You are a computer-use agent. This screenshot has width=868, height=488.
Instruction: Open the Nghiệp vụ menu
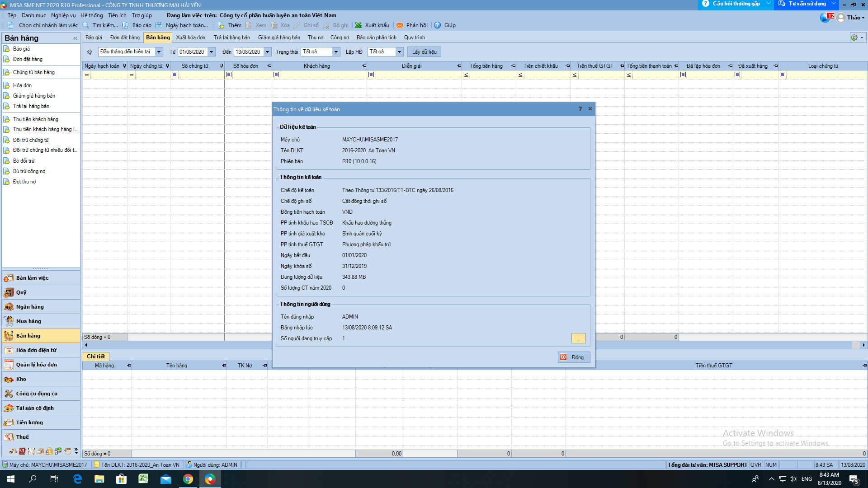(x=63, y=15)
